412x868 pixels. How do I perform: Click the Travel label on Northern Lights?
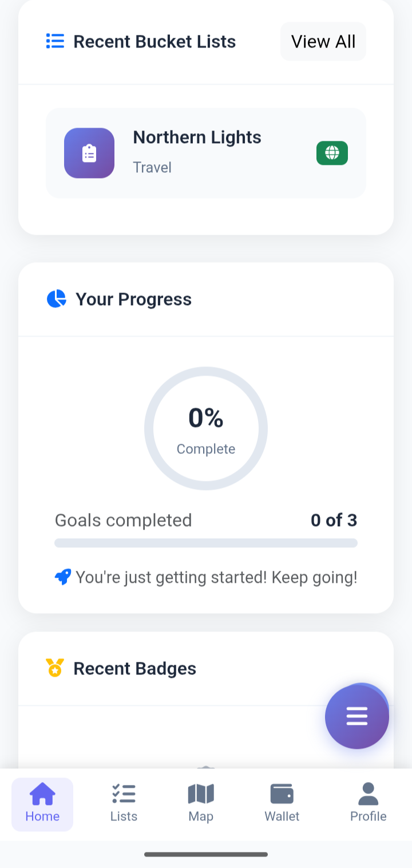(152, 167)
